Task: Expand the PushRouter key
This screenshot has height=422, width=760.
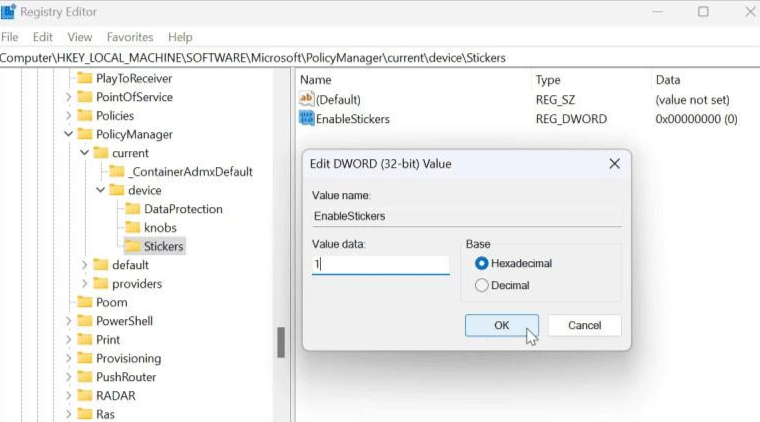Action: (x=68, y=376)
